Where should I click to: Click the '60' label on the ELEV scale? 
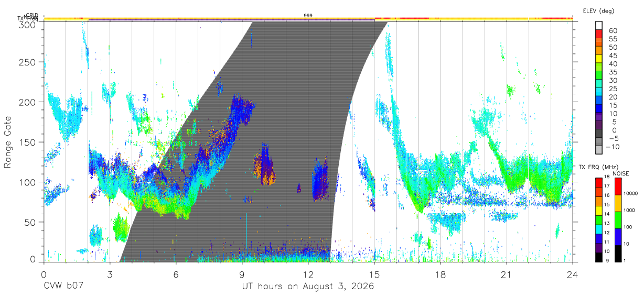(612, 30)
